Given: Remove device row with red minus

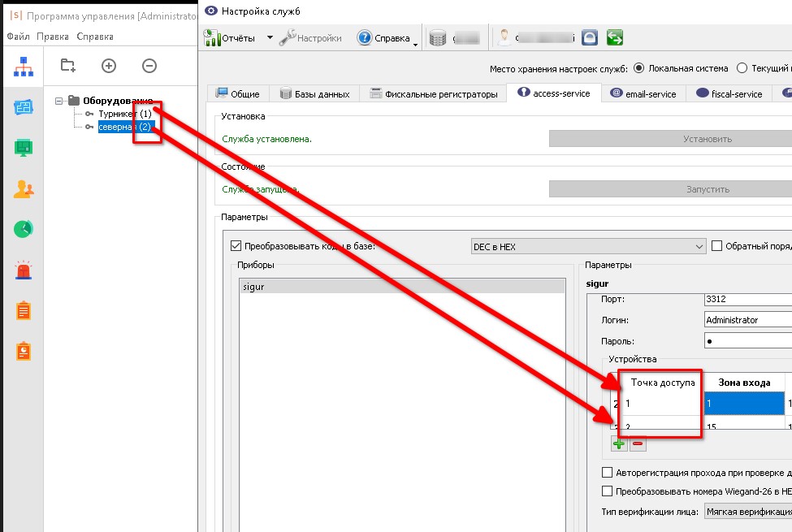Looking at the screenshot, I should (638, 444).
